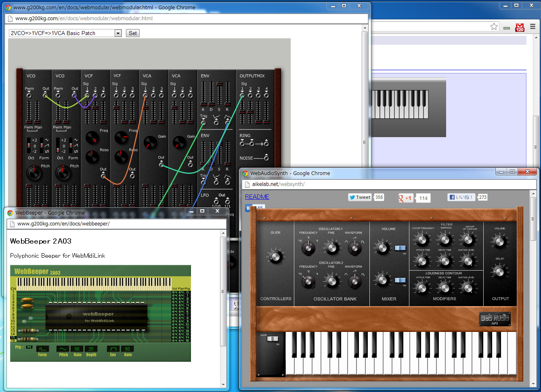Image resolution: width=541 pixels, height=392 pixels.
Task: Click second VCO's Out jack
Action: (74, 95)
